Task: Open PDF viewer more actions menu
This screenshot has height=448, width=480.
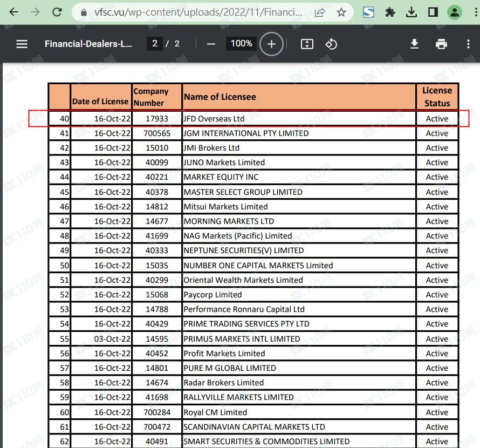Action: 468,44
